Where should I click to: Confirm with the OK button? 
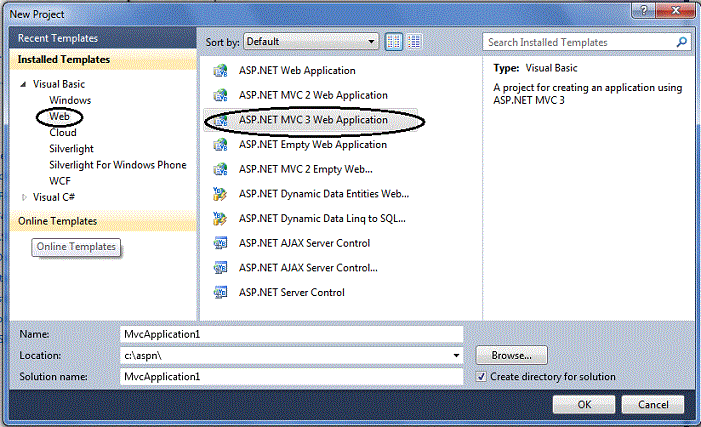pyautogui.click(x=584, y=405)
